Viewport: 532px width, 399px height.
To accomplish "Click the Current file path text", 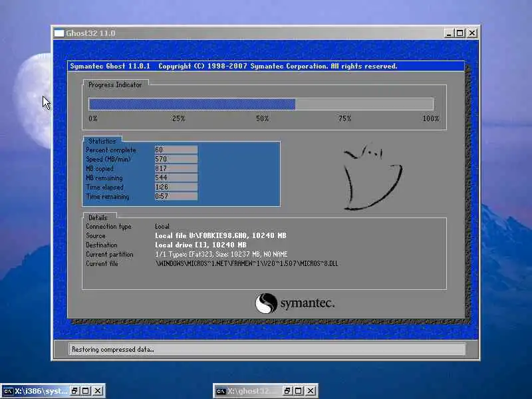I will (247, 263).
